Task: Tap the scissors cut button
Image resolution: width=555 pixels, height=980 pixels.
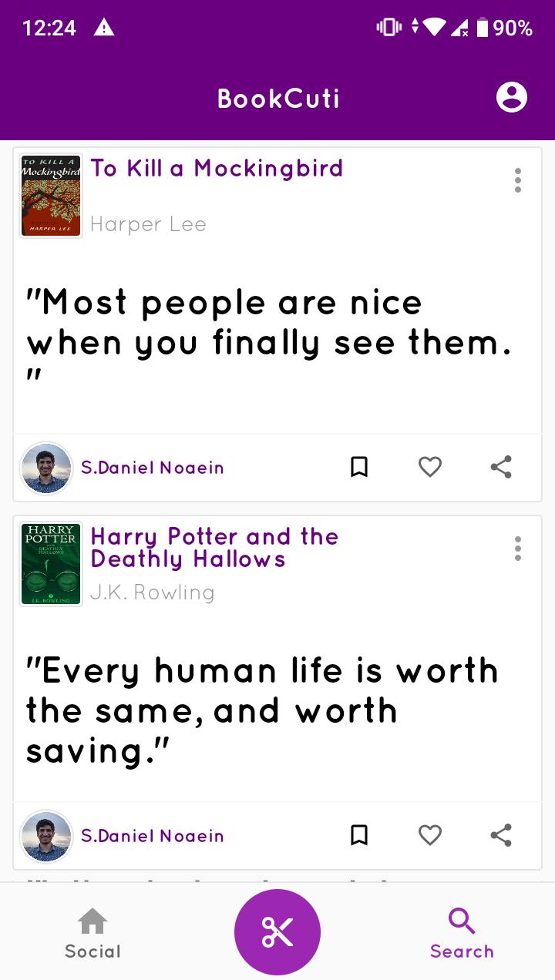Action: 277,932
